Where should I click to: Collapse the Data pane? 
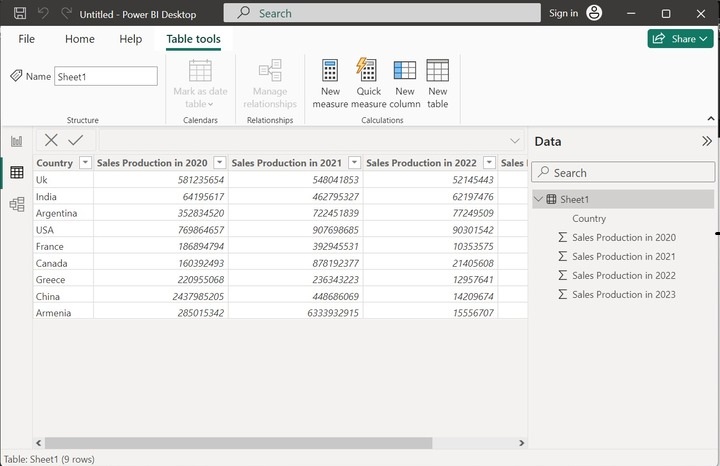click(x=707, y=142)
